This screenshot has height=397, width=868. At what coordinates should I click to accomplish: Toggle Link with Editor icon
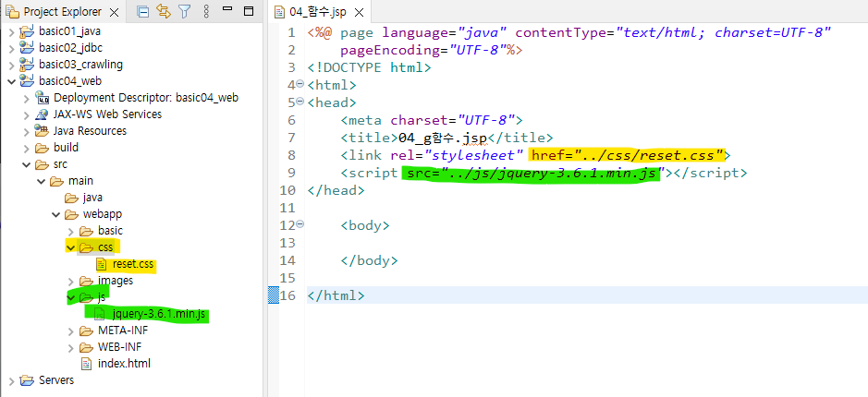(x=164, y=11)
